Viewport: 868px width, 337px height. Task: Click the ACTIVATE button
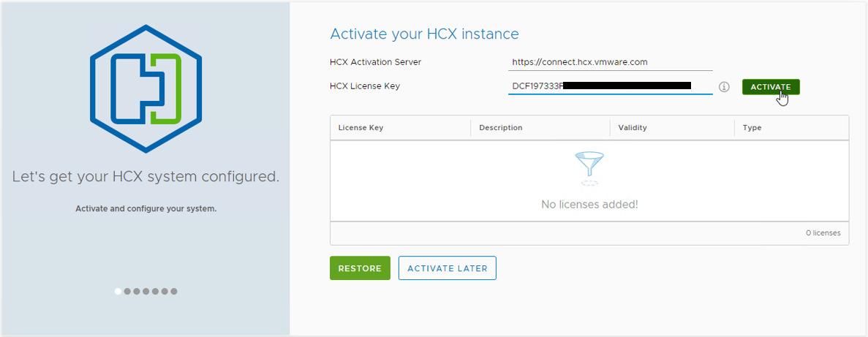coord(771,87)
